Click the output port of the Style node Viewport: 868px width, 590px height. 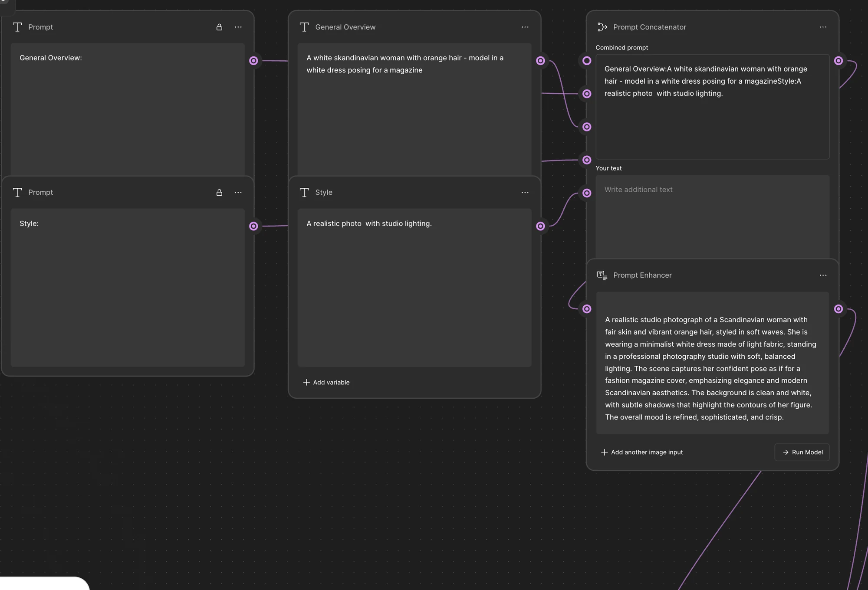tap(540, 226)
